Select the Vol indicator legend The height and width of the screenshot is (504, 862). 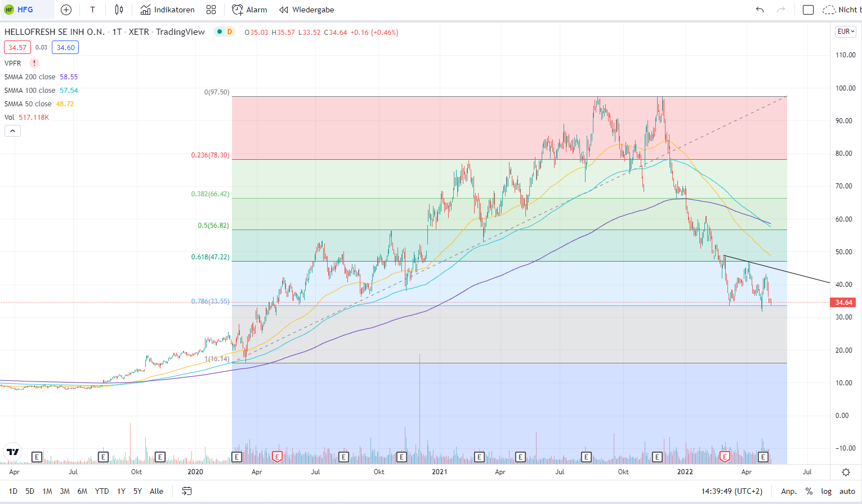26,117
